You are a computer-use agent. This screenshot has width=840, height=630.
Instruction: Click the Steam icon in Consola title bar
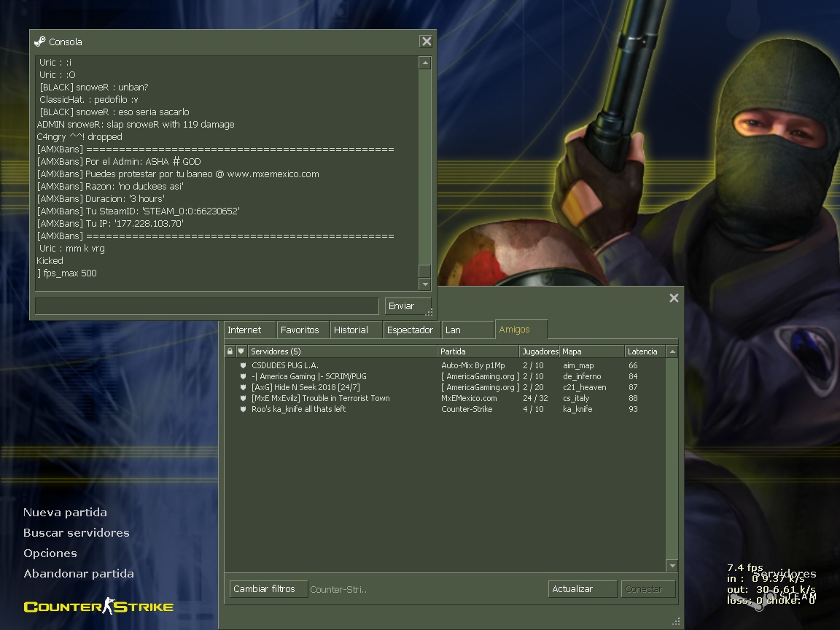point(40,42)
